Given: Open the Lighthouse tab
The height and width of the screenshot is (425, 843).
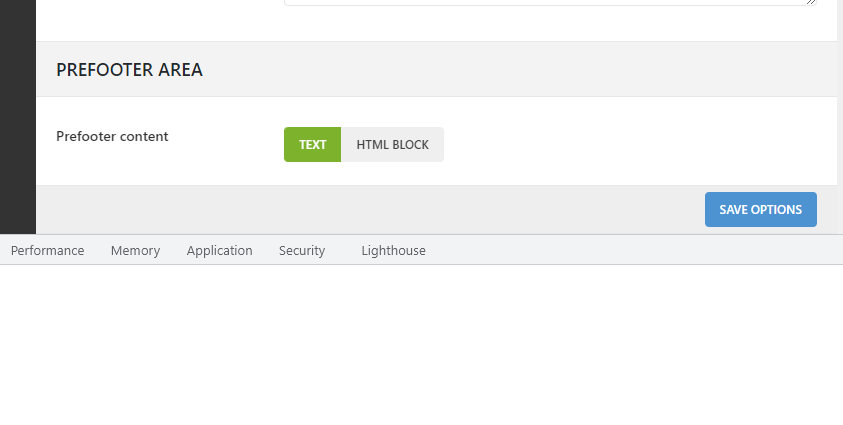Looking at the screenshot, I should click(393, 251).
